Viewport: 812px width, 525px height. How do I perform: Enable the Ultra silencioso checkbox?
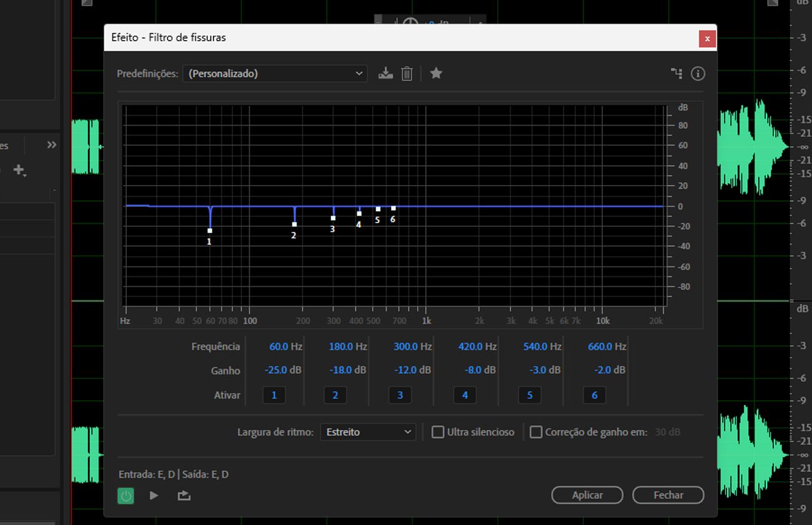click(438, 432)
